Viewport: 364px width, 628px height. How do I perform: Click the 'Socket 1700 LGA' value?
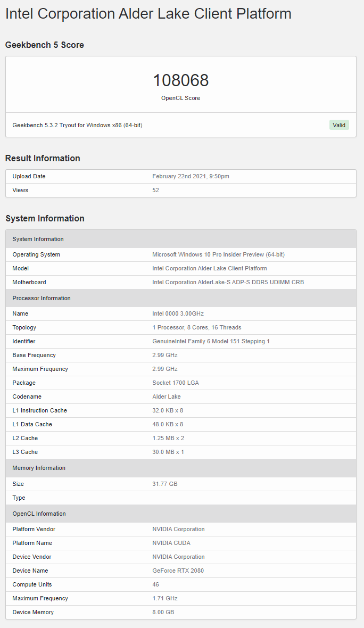(176, 383)
